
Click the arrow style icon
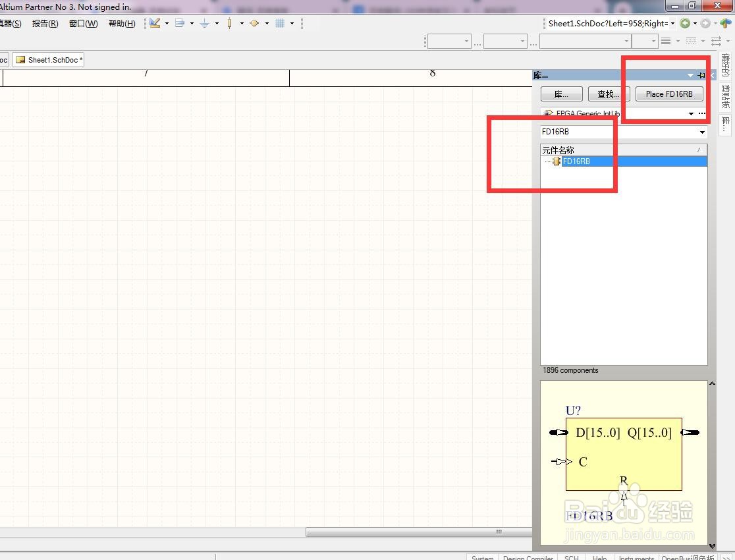point(717,42)
